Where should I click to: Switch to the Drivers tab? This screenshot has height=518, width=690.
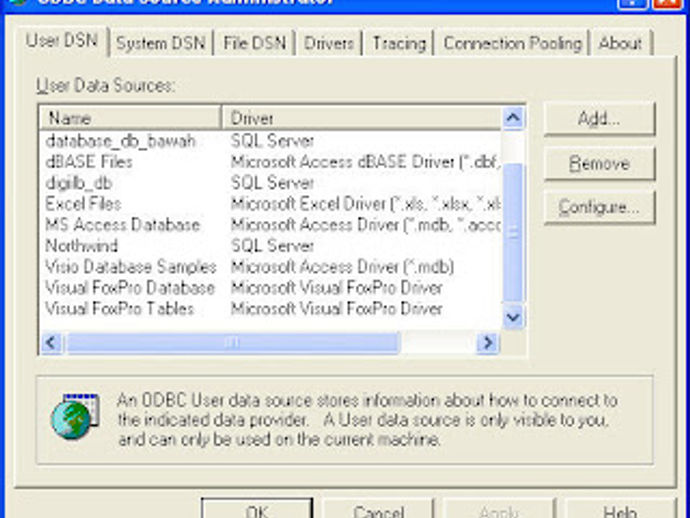point(329,43)
